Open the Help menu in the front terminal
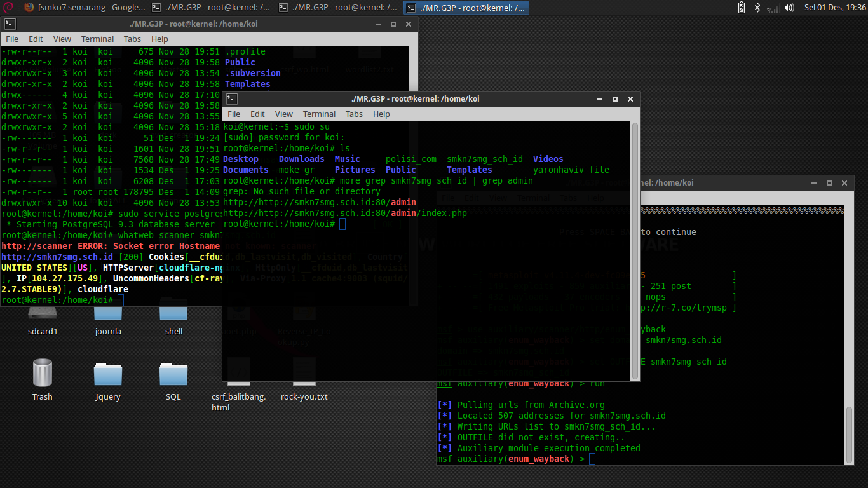 (x=381, y=114)
